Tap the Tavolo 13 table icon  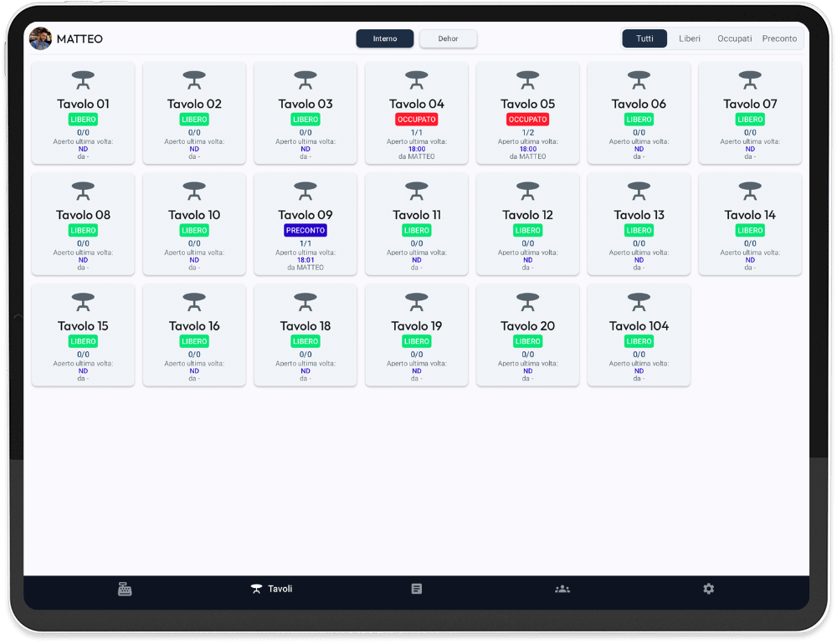tap(639, 191)
